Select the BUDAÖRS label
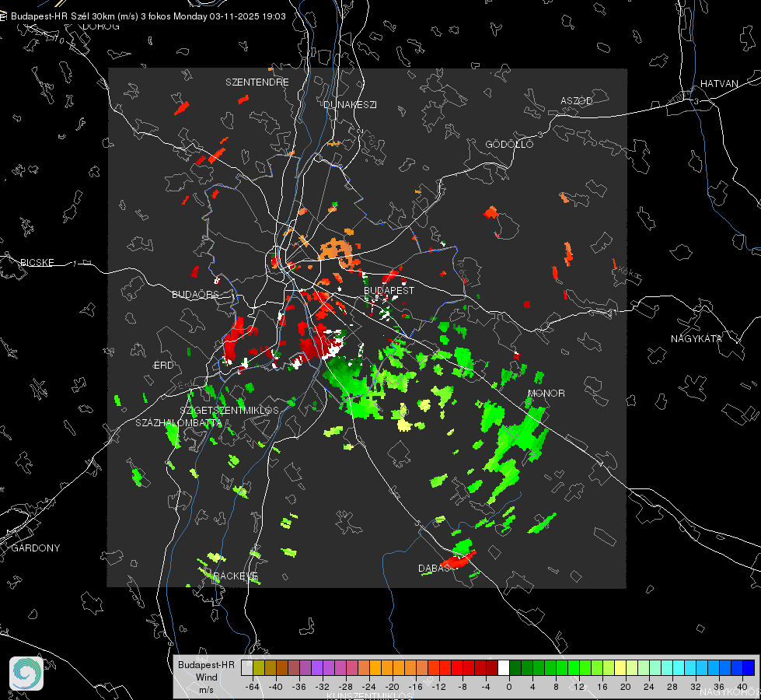761x700 pixels. point(196,294)
